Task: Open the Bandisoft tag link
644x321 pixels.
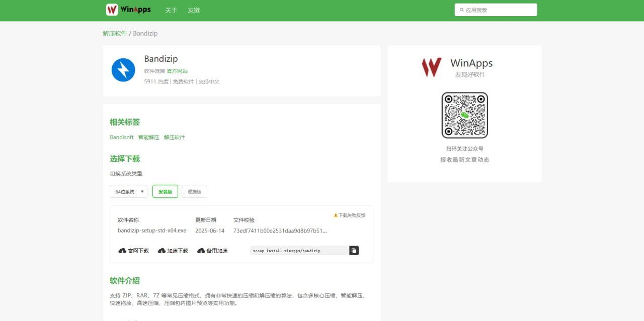Action: [x=121, y=137]
